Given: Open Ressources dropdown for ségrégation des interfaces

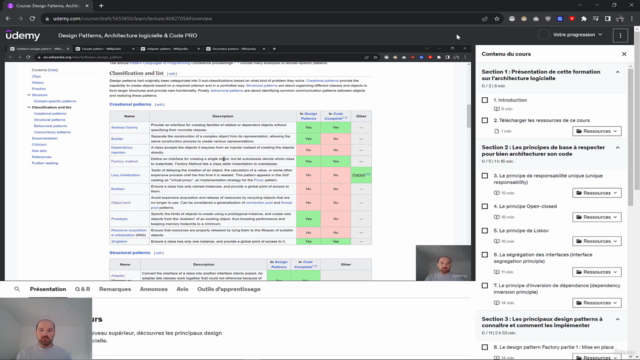Looking at the screenshot, I should pyautogui.click(x=597, y=272).
